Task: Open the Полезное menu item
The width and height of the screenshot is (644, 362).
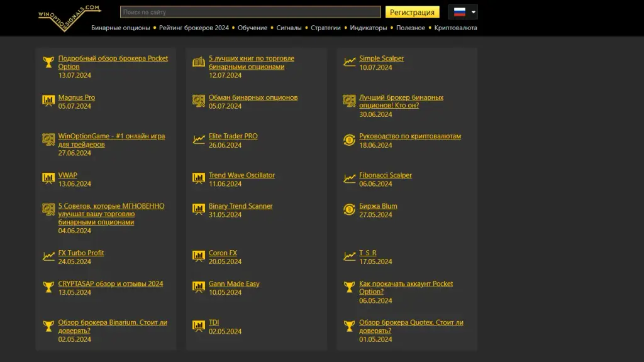Action: pos(411,28)
